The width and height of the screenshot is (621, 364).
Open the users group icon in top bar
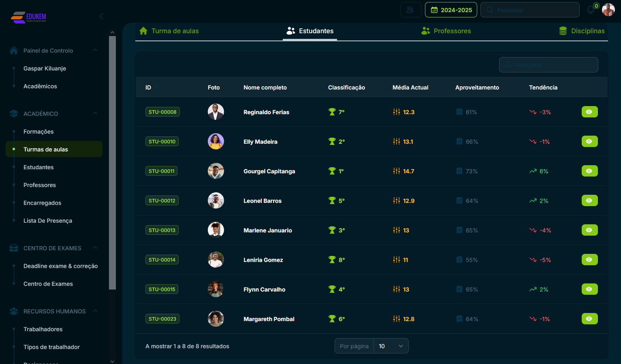[x=410, y=10]
